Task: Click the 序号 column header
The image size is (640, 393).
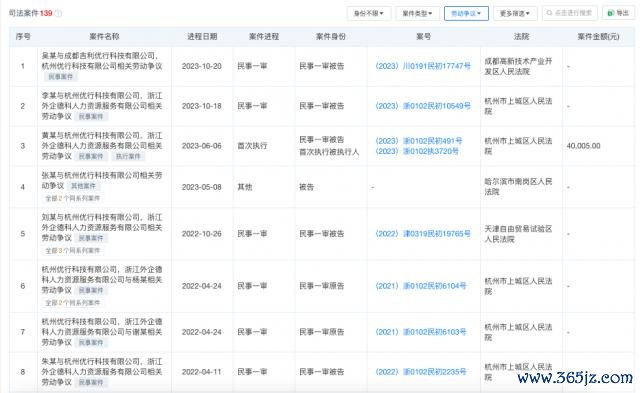Action: click(23, 36)
